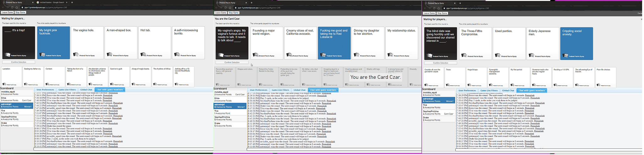Image resolution: width=644 pixels, height=155 pixels.
Task: Click the lock icon in the leftmost address bar
Action: click(x=22, y=8)
